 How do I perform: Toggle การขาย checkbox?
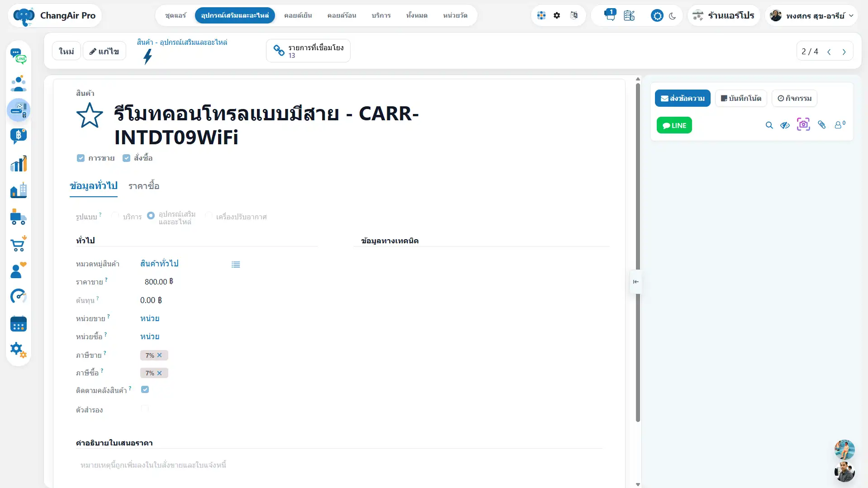pyautogui.click(x=81, y=158)
